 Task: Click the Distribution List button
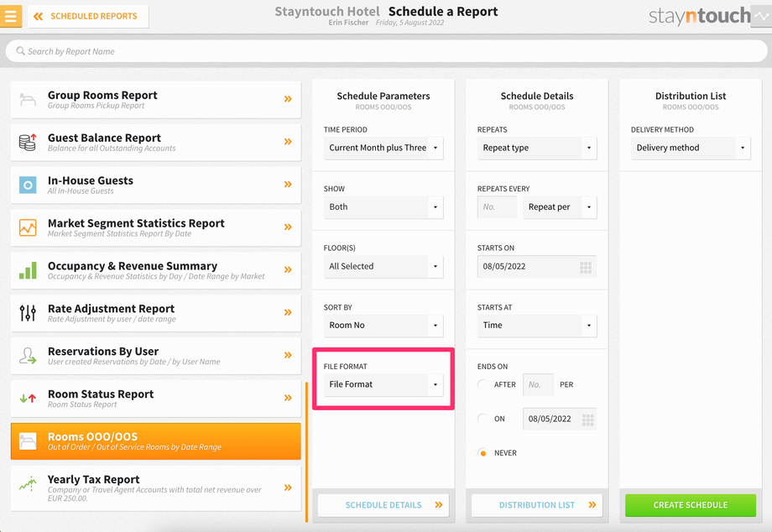[537, 505]
